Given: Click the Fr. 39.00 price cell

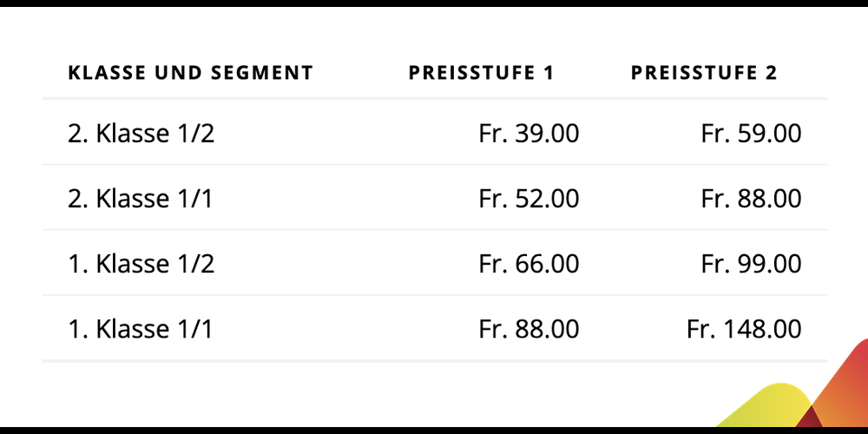Looking at the screenshot, I should coord(529,134).
